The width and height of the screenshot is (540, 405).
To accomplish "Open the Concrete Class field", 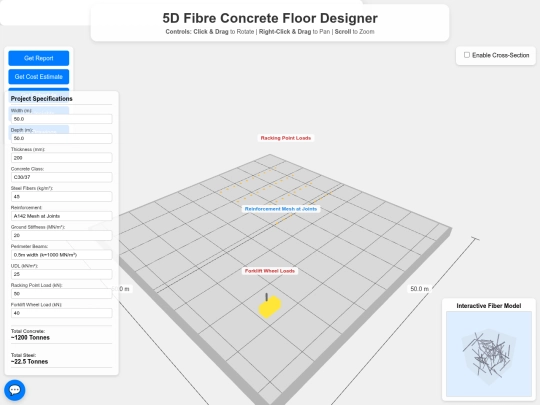I will coord(62,177).
